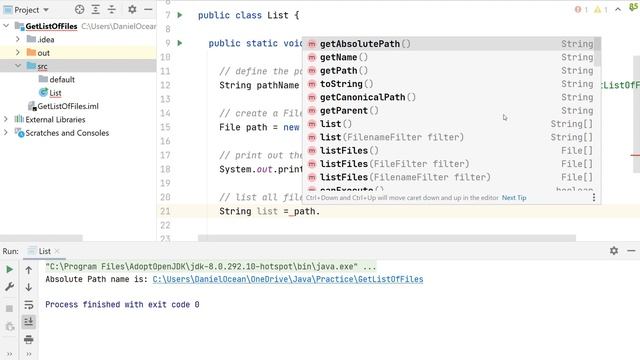Click the Select Opened File target icon
The height and width of the screenshot is (360, 640).
pyautogui.click(x=80, y=9)
